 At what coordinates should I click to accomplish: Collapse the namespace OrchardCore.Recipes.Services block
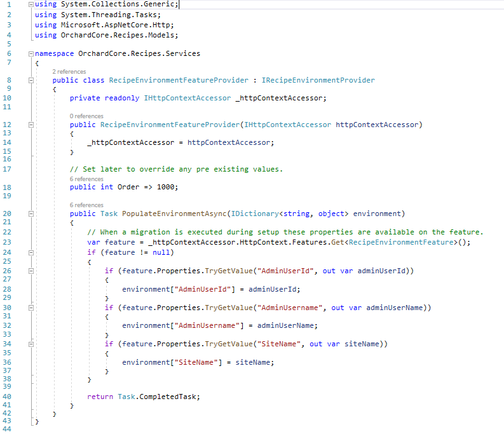click(x=31, y=54)
